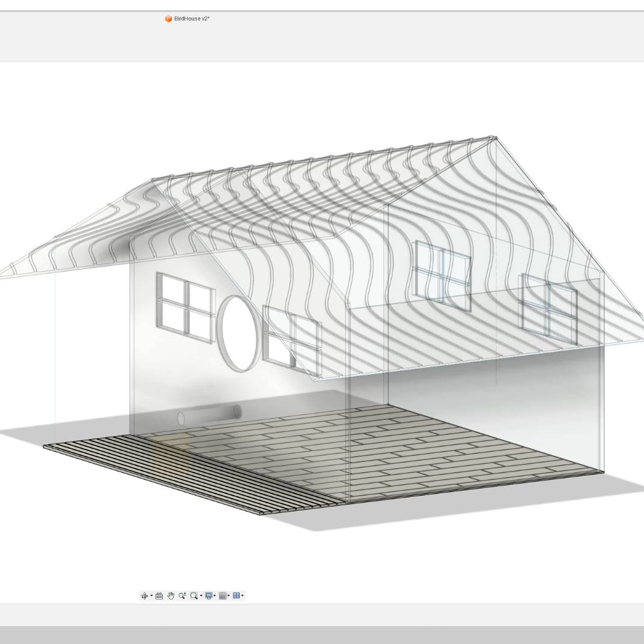Screen dimensions: 644x644
Task: Select the Orbit navigation tool
Action: point(144,595)
